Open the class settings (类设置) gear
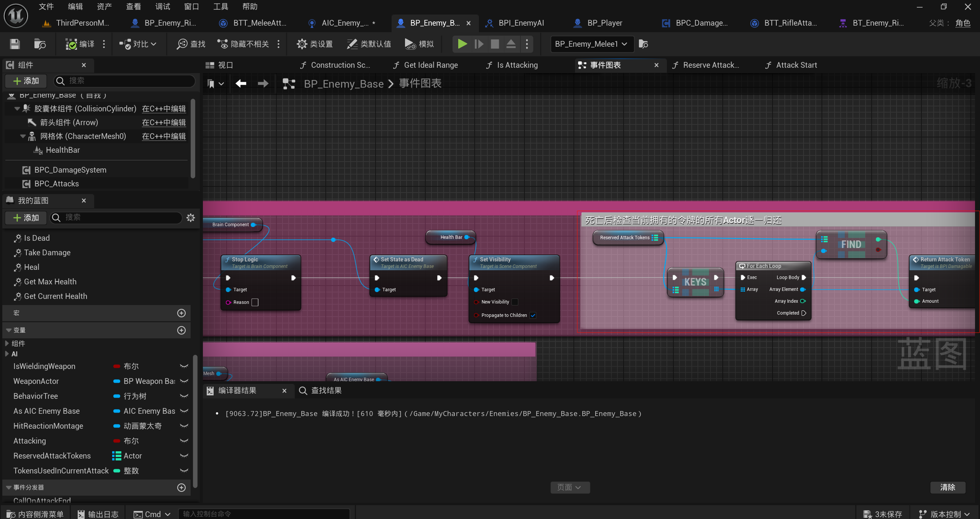 click(x=302, y=44)
